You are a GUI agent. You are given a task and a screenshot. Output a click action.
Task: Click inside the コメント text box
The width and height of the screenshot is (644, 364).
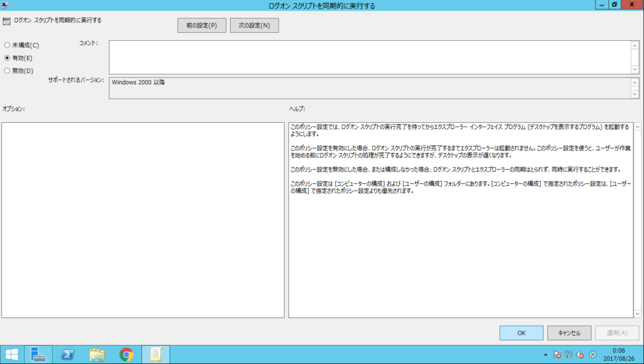pyautogui.click(x=370, y=57)
